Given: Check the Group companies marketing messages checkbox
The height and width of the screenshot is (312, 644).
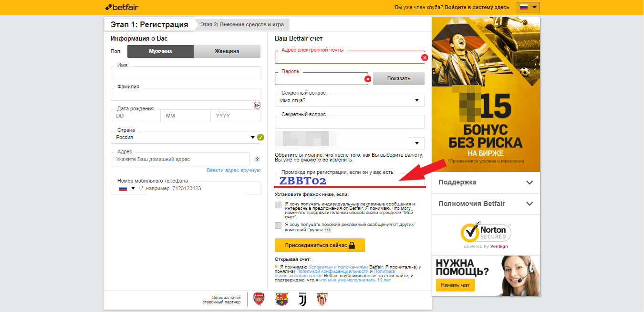Looking at the screenshot, I should point(278,225).
